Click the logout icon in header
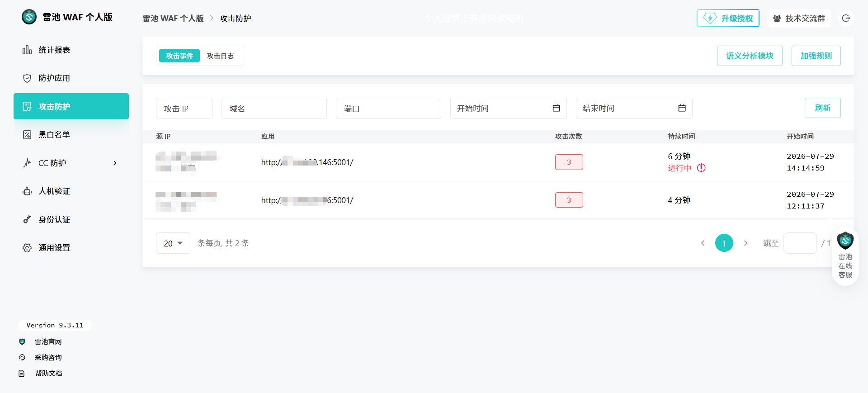Viewport: 868px width, 393px height. tap(846, 18)
